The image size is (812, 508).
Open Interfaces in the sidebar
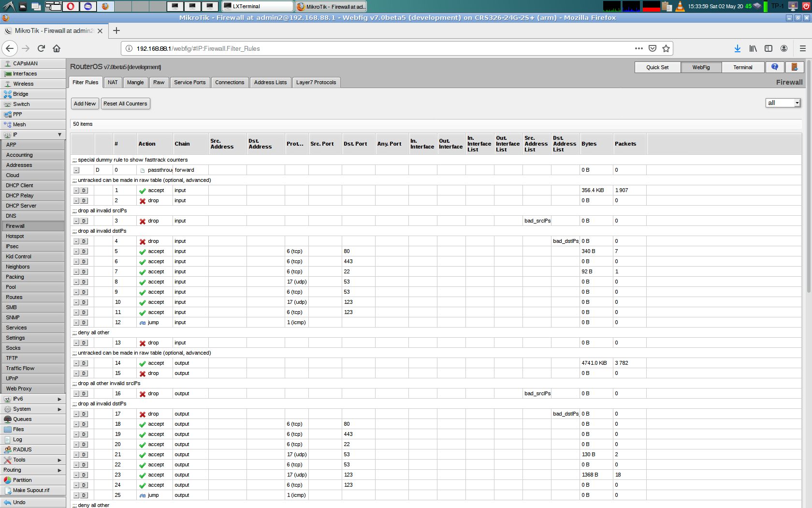(x=33, y=74)
